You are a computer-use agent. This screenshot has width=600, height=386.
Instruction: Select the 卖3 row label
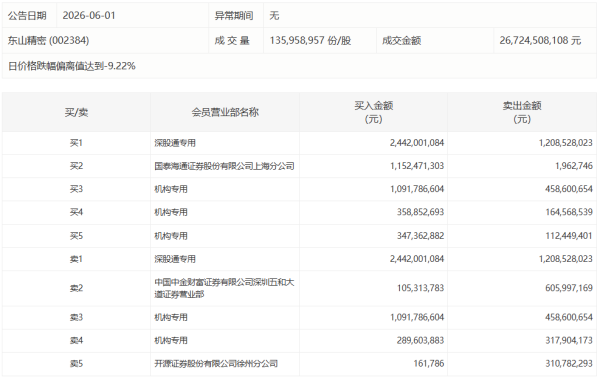76,318
